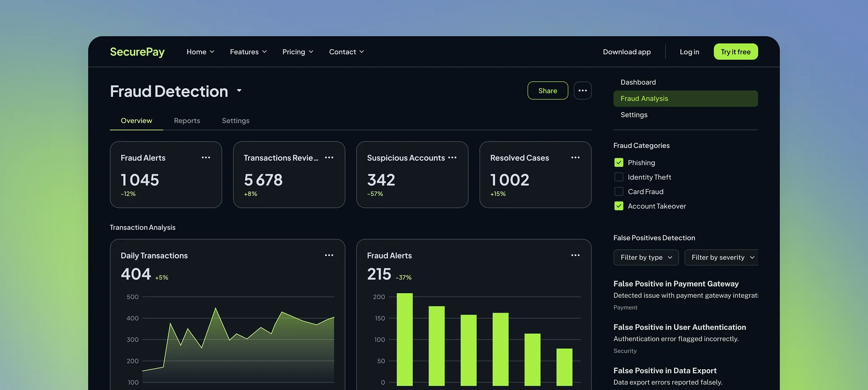868x390 pixels.
Task: Click the shortest bar in Fraud Alerts chart
Action: (x=564, y=367)
